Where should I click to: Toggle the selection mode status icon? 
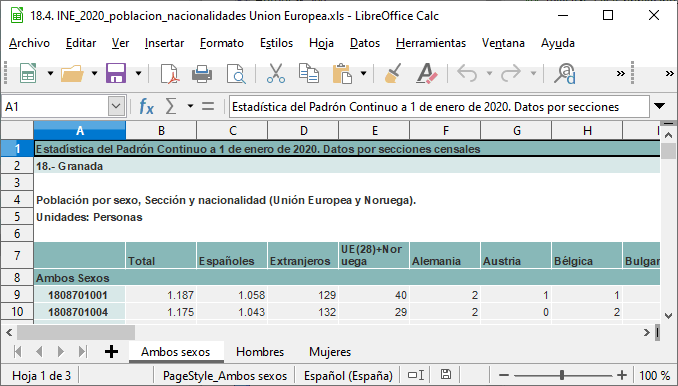click(416, 375)
